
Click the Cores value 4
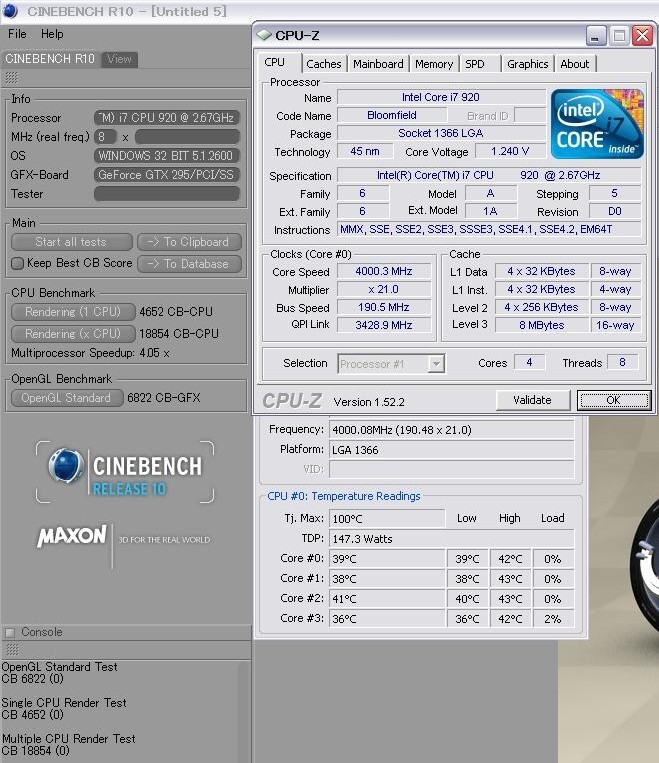[529, 363]
